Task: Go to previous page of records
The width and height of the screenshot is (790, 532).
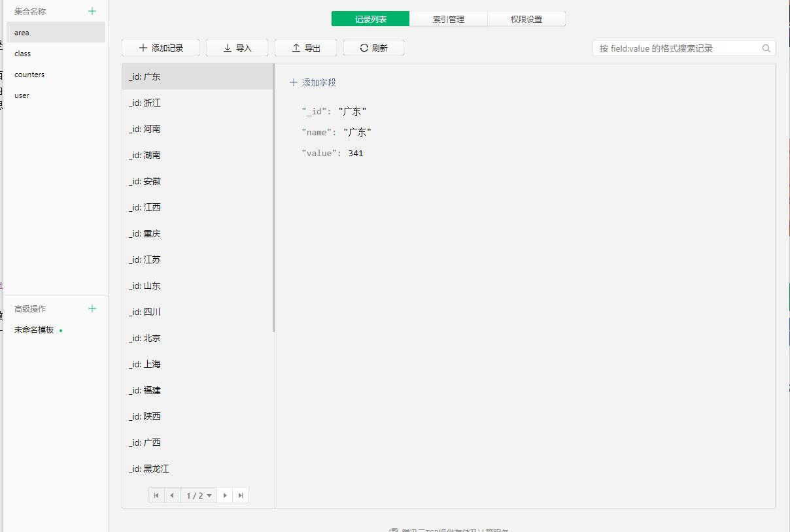Action: click(172, 495)
